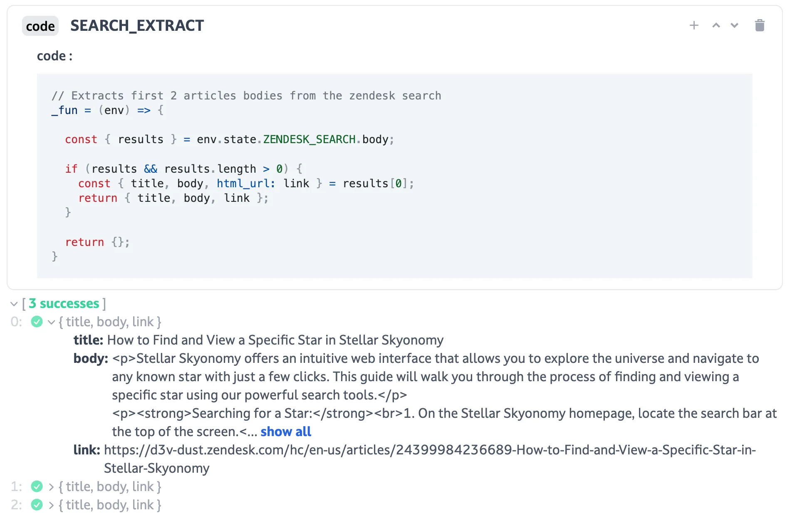This screenshot has height=516, width=812.
Task: Expand result 2 to view its output
Action: 52,504
